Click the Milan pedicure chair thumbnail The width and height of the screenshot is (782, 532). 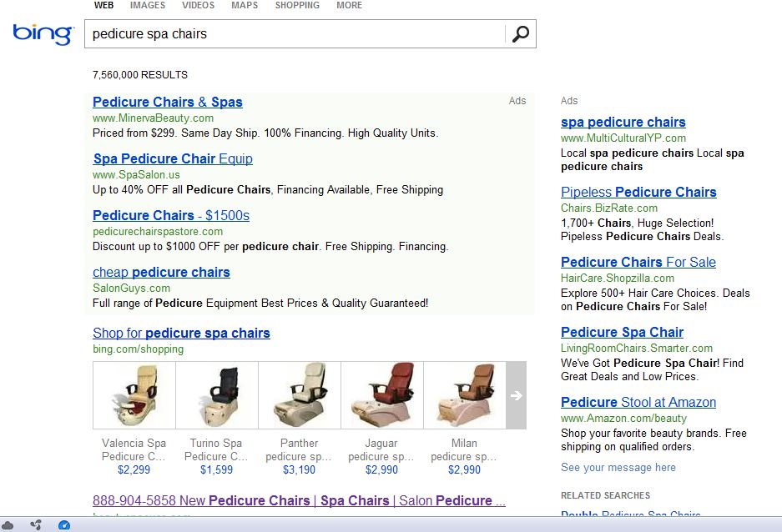[465, 395]
